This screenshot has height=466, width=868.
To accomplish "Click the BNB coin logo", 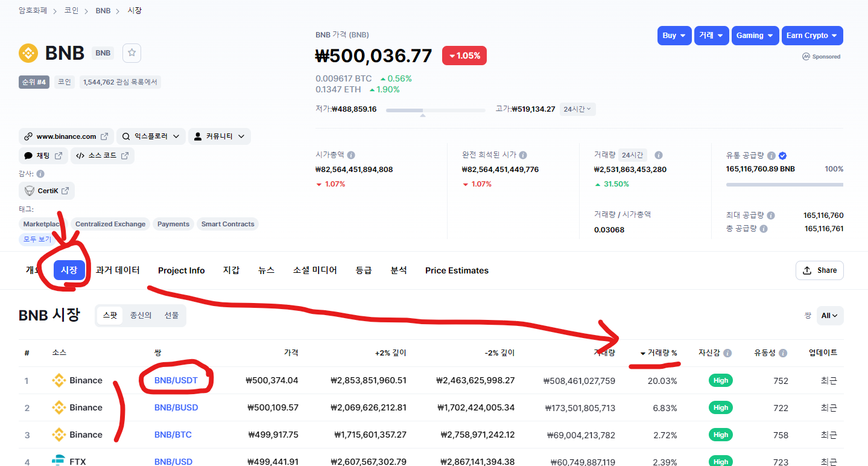I will [28, 53].
